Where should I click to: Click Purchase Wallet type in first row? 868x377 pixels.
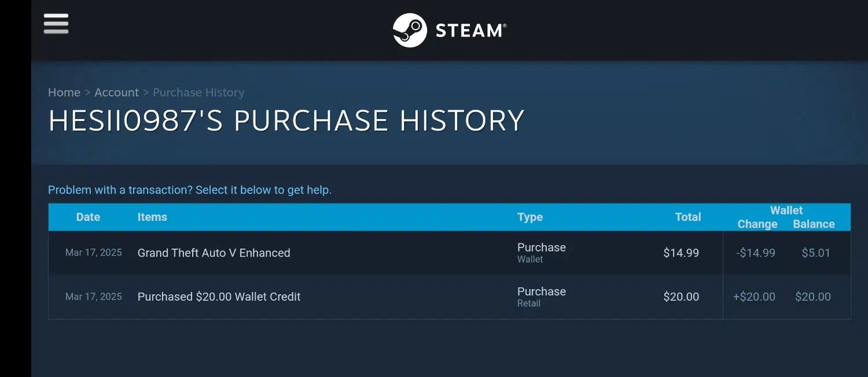point(542,253)
